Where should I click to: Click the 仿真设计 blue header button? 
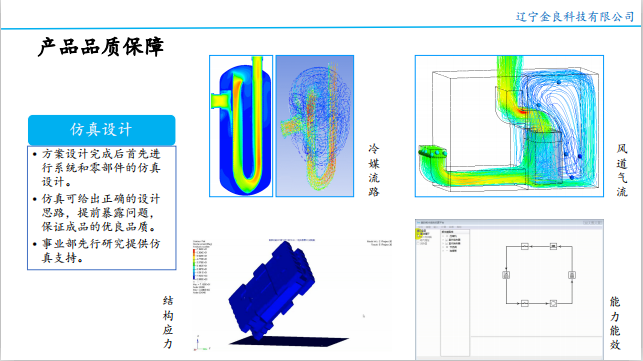click(102, 130)
